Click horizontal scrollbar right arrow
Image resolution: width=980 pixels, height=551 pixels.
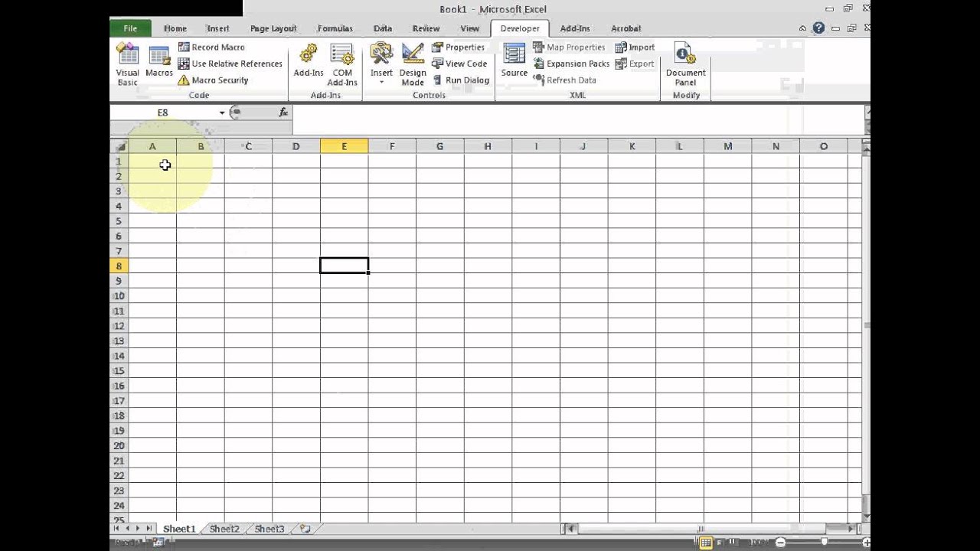(x=851, y=529)
